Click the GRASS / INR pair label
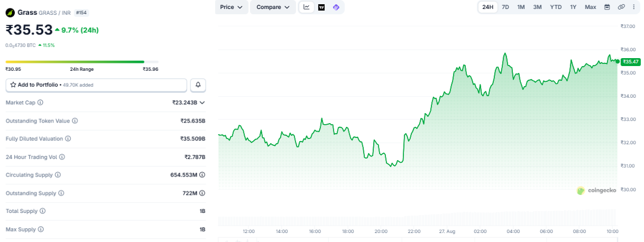This screenshot has width=644, height=242. tap(55, 12)
